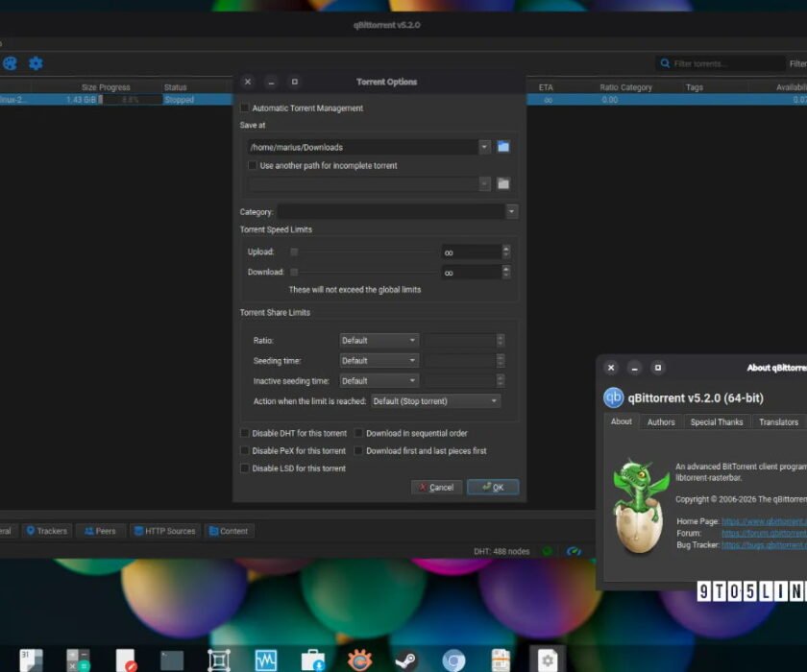Launch Steam from the dock
This screenshot has height=672, width=807.
(406, 660)
